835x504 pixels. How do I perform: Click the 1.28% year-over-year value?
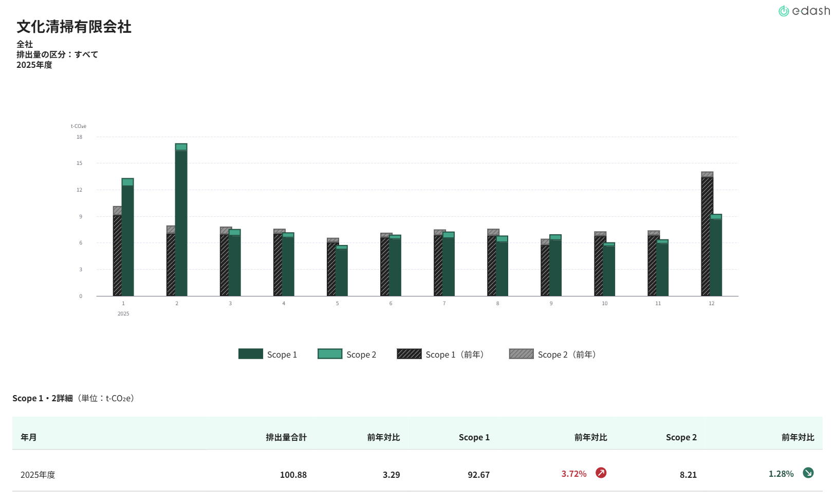coord(781,474)
